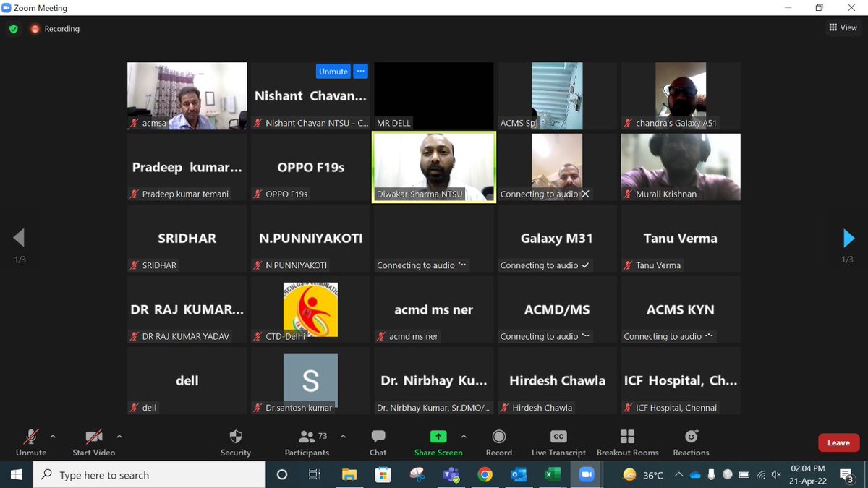Viewport: 868px width, 488px height.
Task: Click the Unmute microphone icon
Action: [30, 437]
